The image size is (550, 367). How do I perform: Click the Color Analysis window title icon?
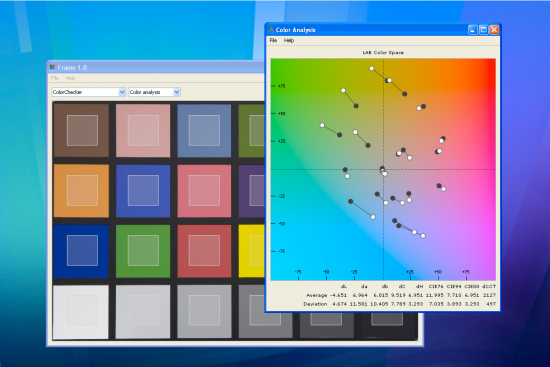point(271,29)
